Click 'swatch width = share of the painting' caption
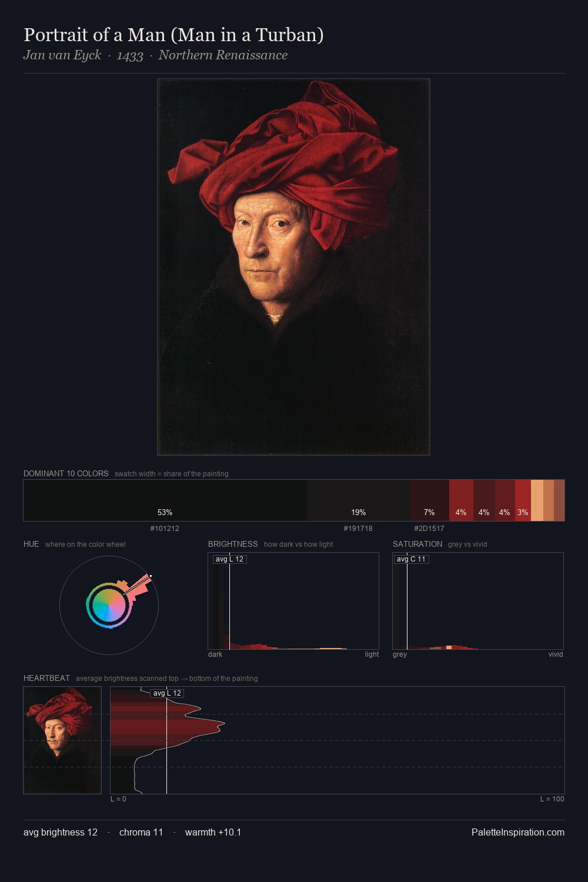The width and height of the screenshot is (588, 882). [x=172, y=474]
